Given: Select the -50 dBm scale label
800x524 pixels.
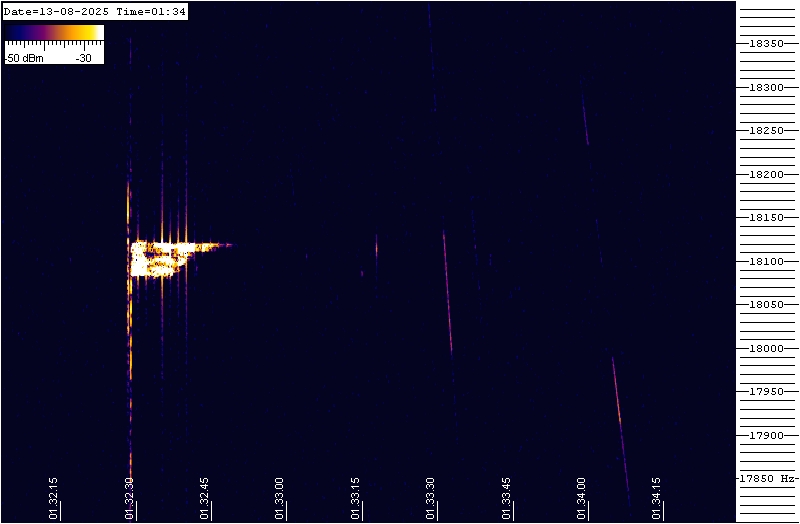Looking at the screenshot, I should [x=24, y=58].
